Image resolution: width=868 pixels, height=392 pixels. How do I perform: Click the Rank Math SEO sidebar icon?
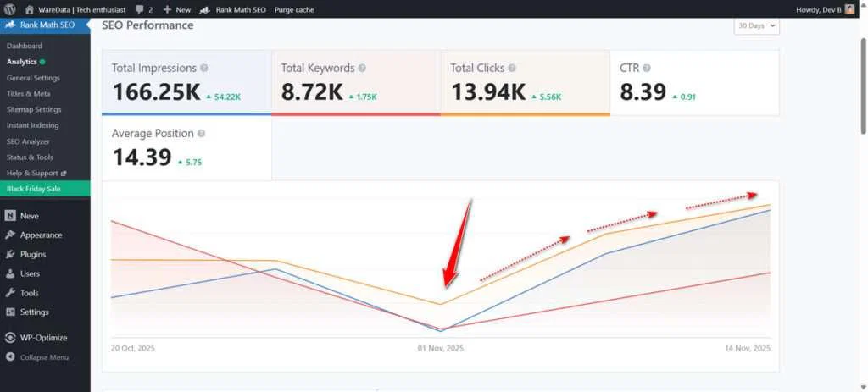[x=10, y=25]
